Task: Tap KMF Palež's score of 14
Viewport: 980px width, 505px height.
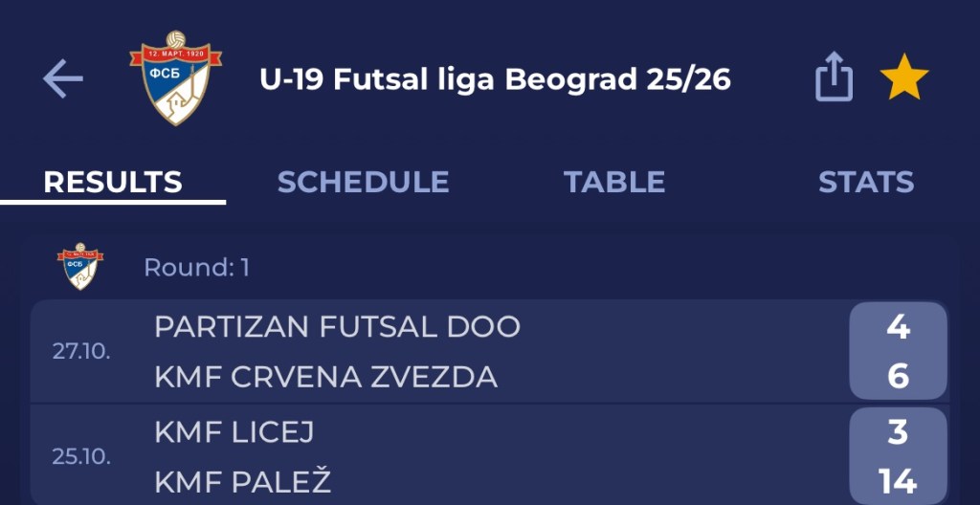Action: pos(897,482)
